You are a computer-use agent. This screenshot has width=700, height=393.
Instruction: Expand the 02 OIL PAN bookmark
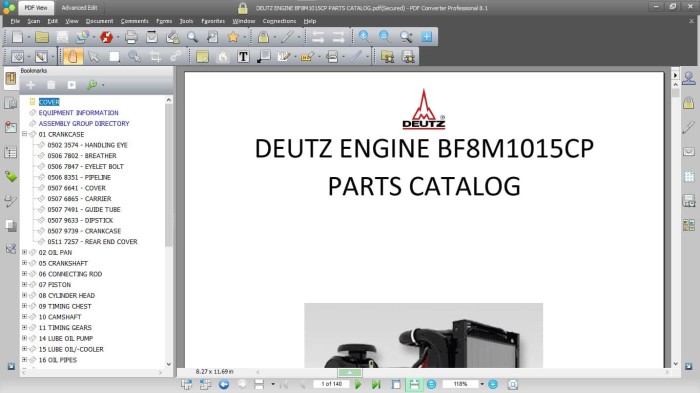pos(25,252)
